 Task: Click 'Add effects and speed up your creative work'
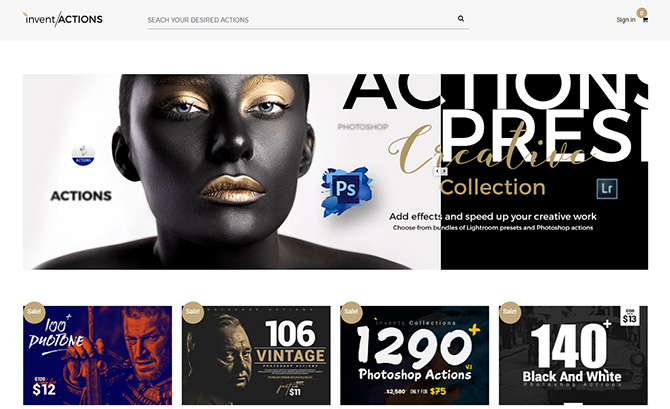pyautogui.click(x=493, y=217)
